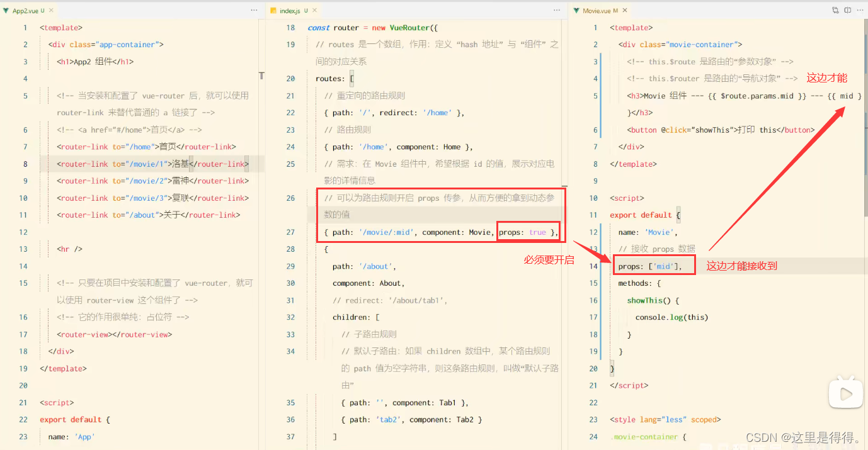Click the router-link line for 雷神 in App2.vue

pos(152,181)
